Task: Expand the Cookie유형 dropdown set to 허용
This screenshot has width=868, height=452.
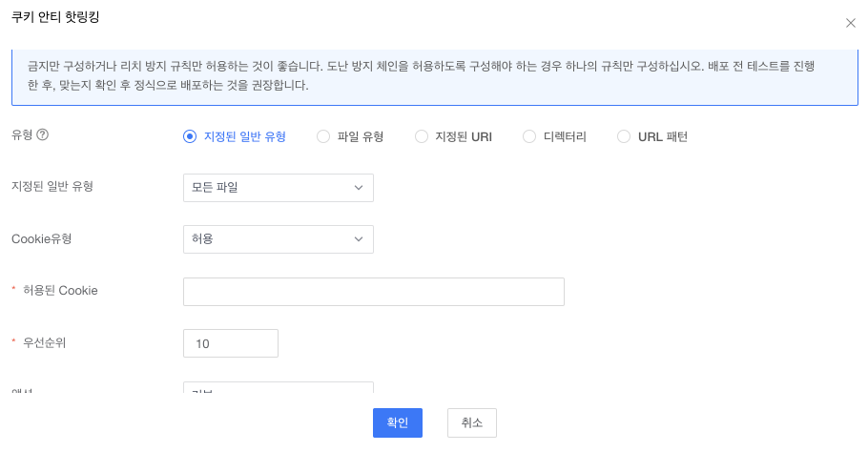Action: (x=278, y=239)
